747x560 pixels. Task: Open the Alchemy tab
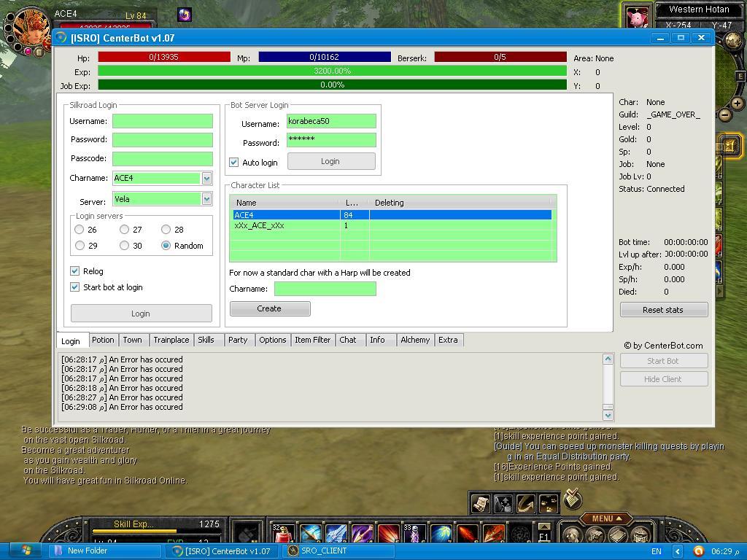[415, 340]
